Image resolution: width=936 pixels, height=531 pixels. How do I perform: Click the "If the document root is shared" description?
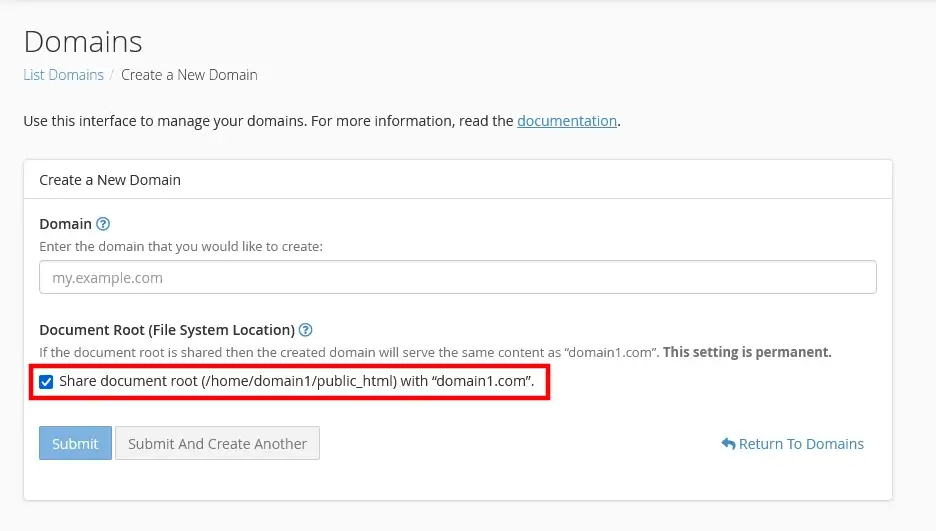(x=348, y=353)
